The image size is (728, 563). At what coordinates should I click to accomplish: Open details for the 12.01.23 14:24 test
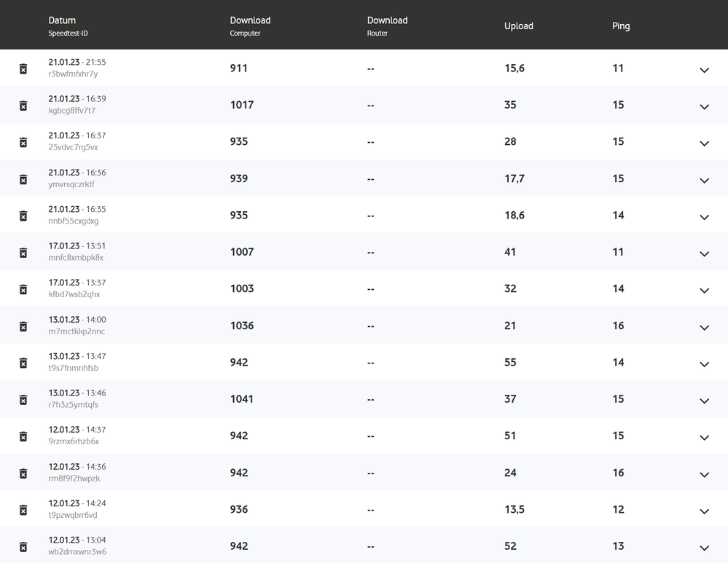(704, 511)
